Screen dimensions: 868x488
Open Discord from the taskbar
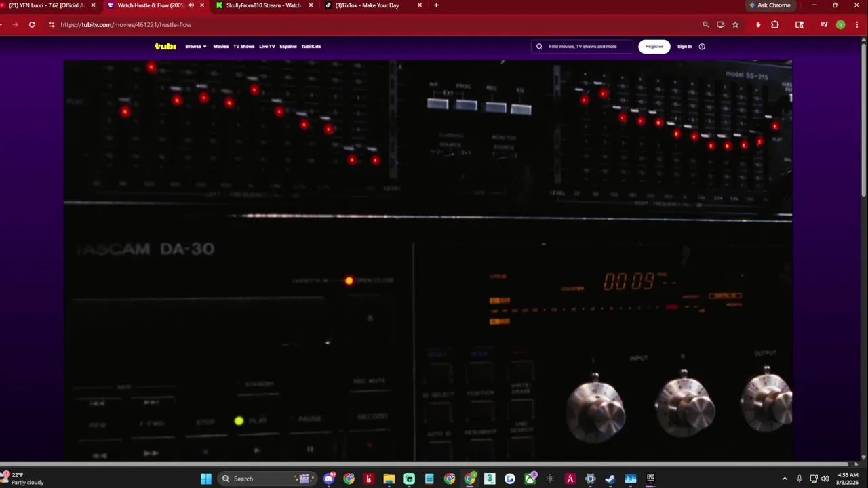pyautogui.click(x=329, y=479)
